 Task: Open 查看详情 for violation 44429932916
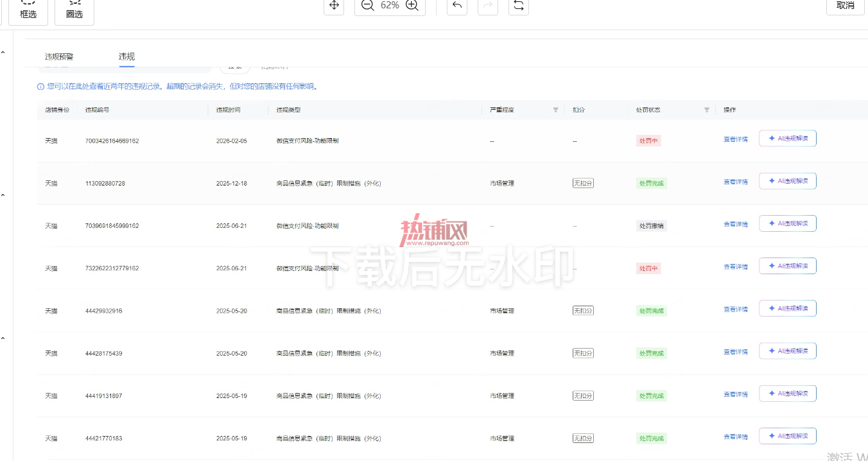(736, 309)
